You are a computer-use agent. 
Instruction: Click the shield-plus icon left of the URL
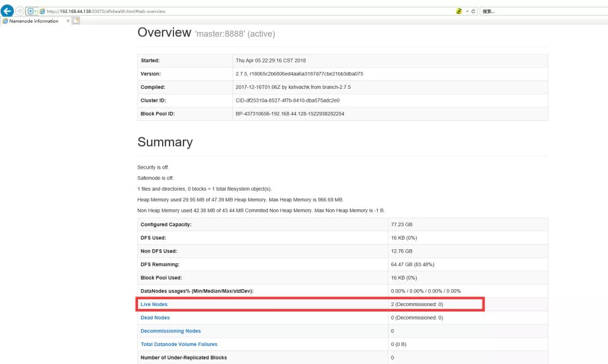[x=30, y=11]
